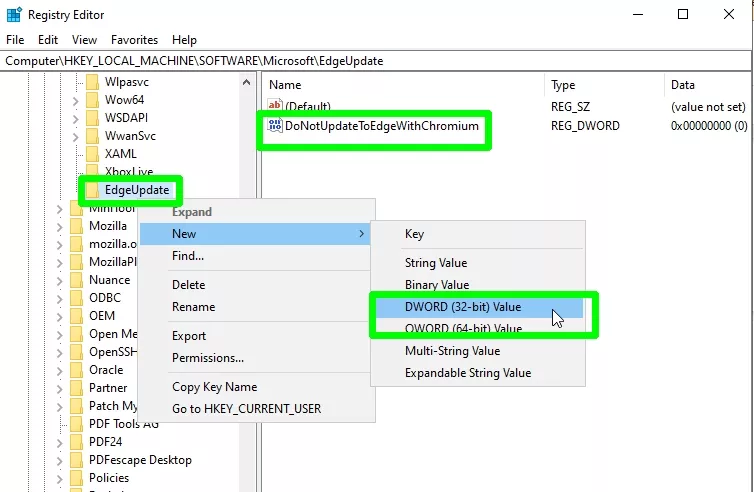
Task: Expand the PDFescape Desktop key
Action: pyautogui.click(x=60, y=461)
